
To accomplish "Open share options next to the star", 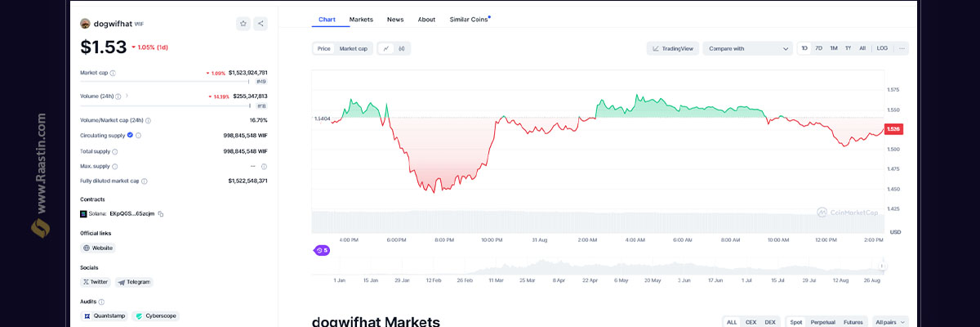I will coord(261,24).
